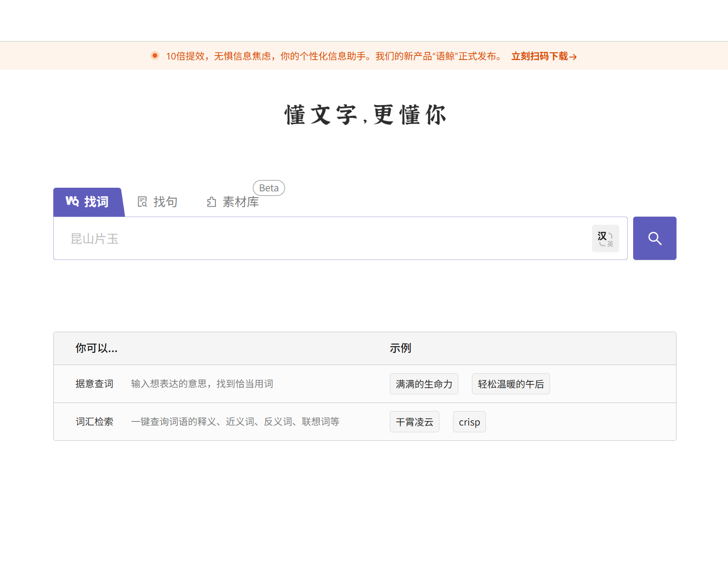Click the crisp example chip
This screenshot has height=588, width=728.
[x=469, y=421]
